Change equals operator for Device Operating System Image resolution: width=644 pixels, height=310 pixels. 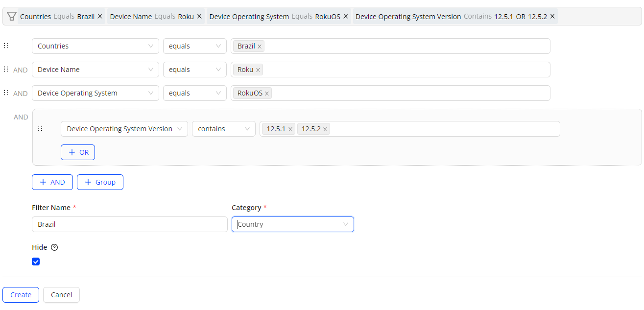coord(195,93)
